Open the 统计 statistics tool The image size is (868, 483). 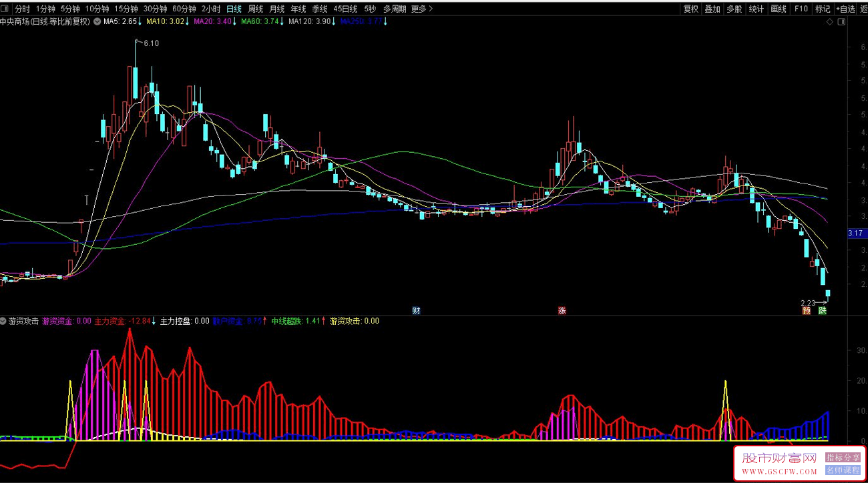tap(756, 9)
